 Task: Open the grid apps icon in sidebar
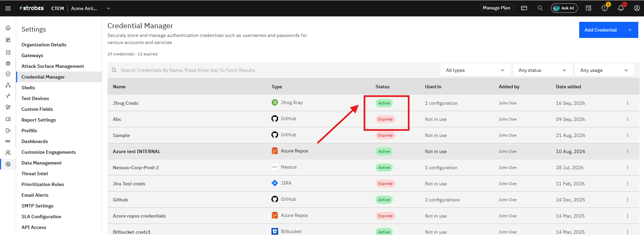8,52
